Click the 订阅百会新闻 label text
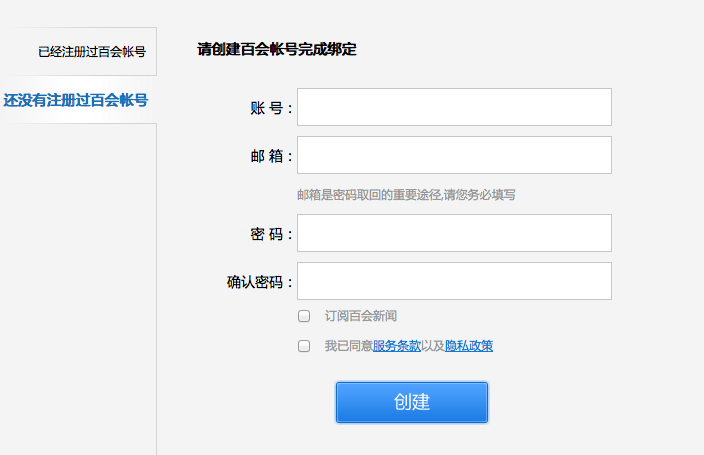This screenshot has width=704, height=455. (361, 316)
